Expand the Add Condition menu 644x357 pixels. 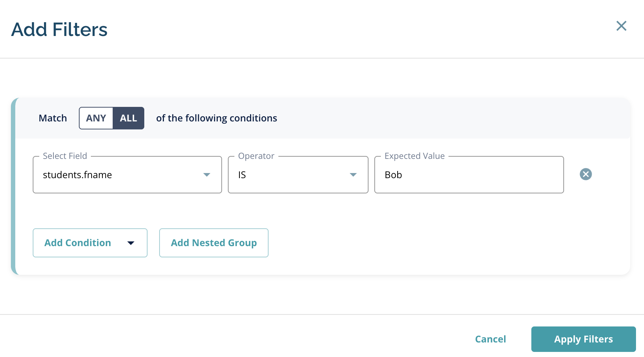coord(90,243)
